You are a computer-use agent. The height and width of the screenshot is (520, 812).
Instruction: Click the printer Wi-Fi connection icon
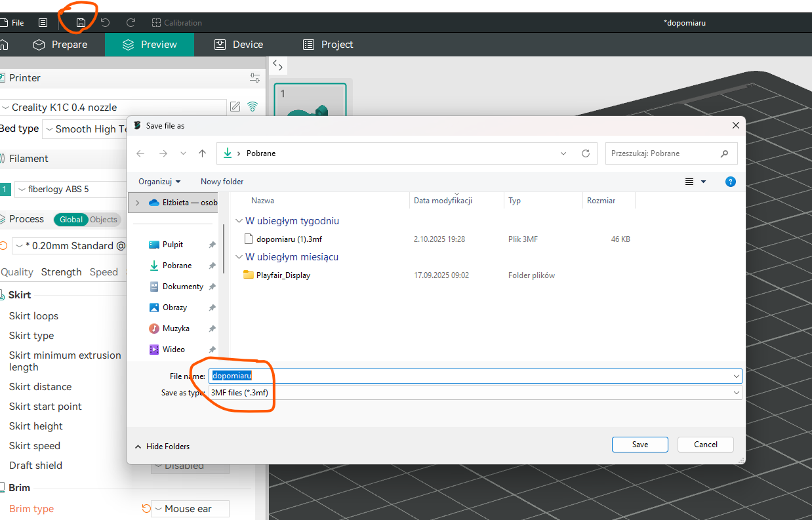tap(253, 107)
